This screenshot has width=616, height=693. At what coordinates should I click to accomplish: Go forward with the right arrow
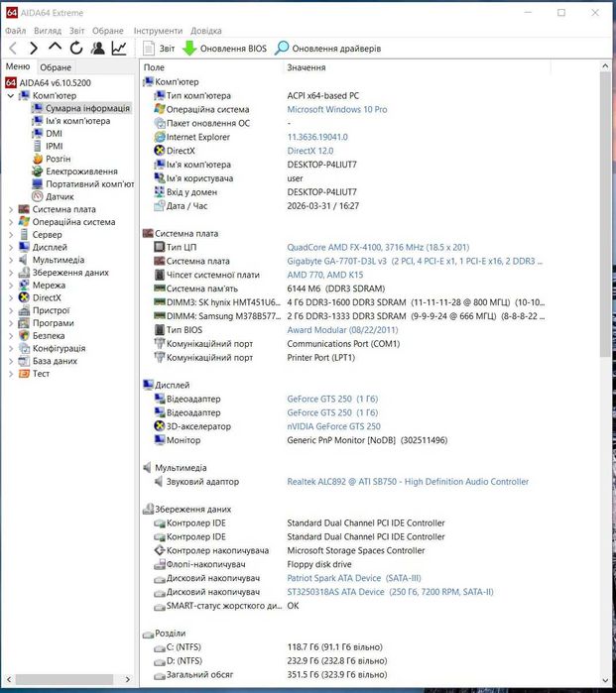pyautogui.click(x=34, y=48)
